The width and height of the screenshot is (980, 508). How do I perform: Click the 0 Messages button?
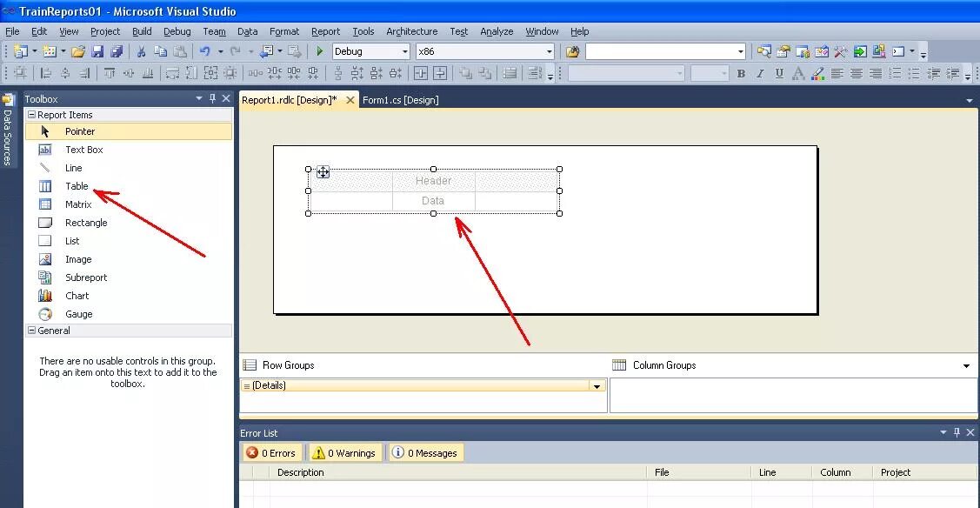425,452
